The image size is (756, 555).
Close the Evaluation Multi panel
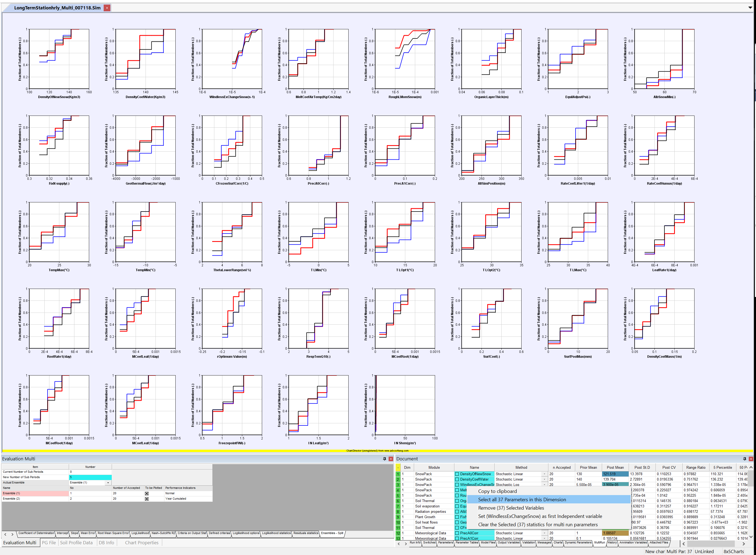tap(391, 459)
